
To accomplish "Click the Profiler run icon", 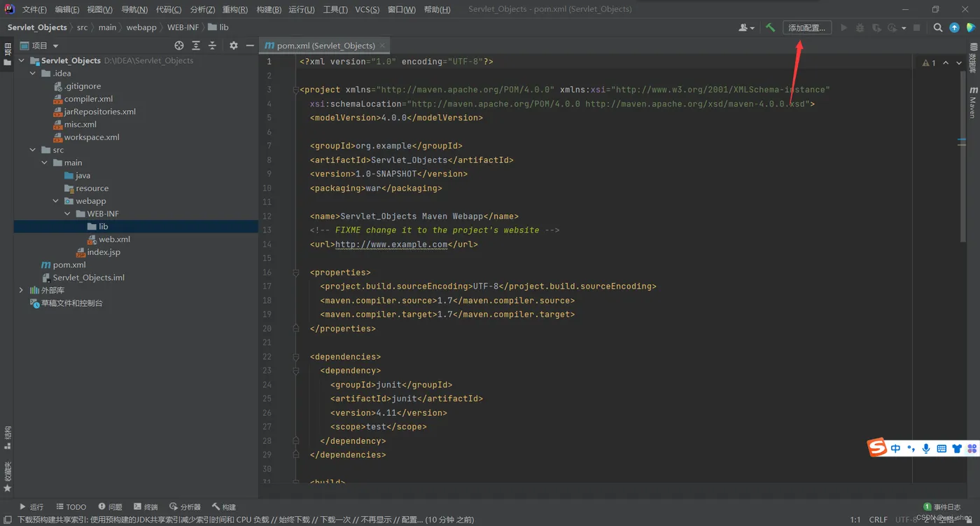I will coord(892,27).
